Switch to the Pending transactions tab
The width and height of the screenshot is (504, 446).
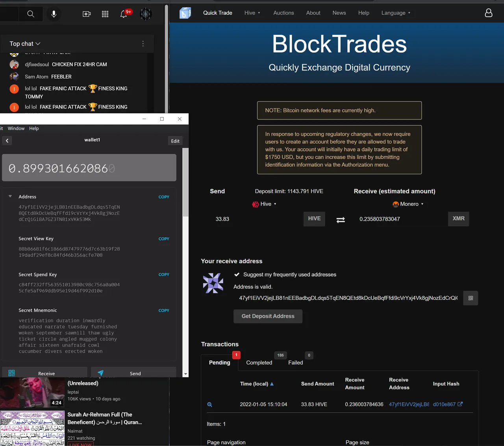tap(219, 362)
